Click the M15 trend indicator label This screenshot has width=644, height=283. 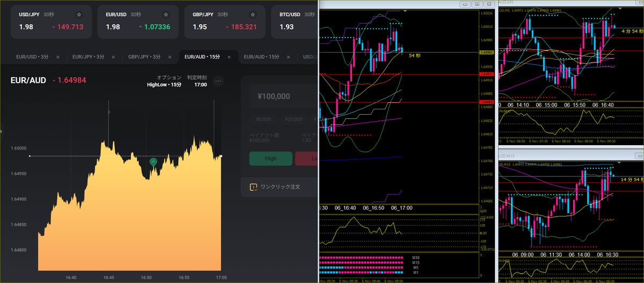click(415, 262)
